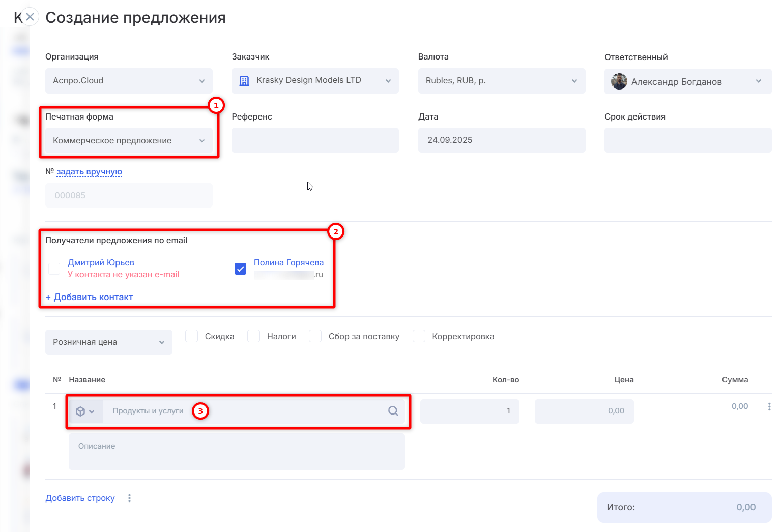Close the proposal creation panel
Image resolution: width=781 pixels, height=532 pixels.
[30, 17]
